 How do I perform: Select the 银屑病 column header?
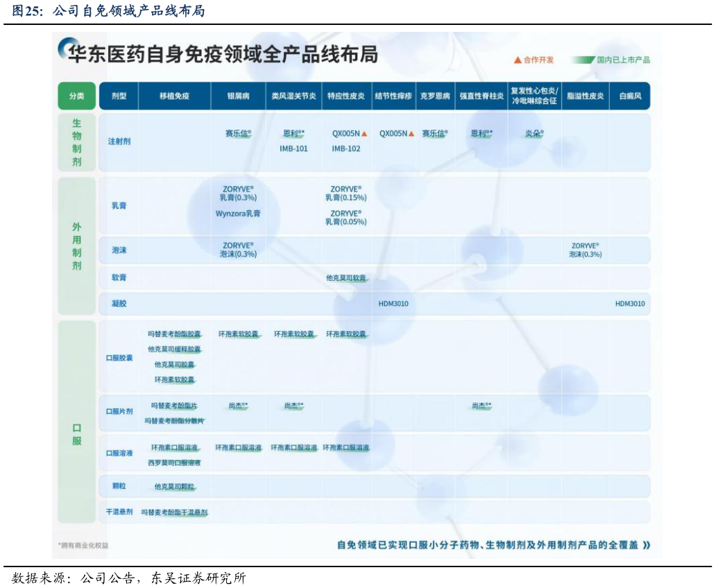point(237,96)
